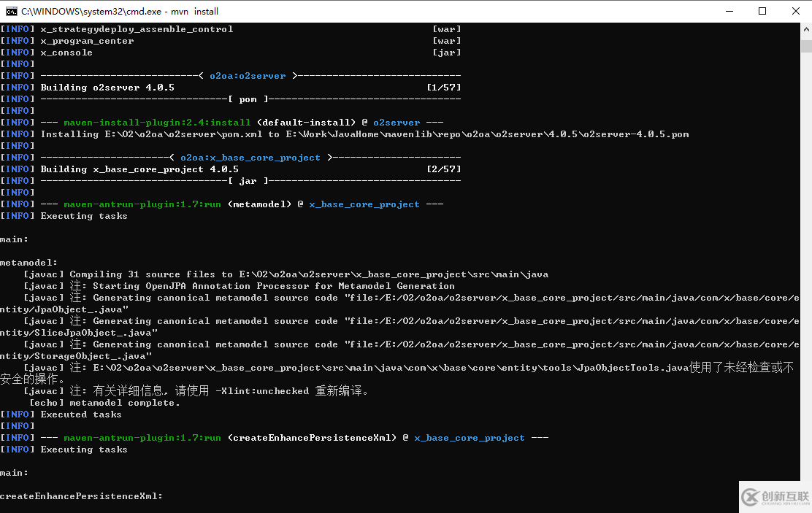Click the blue 'o2oa:o2server' module text
Viewport: 812px width, 513px height.
(x=248, y=76)
